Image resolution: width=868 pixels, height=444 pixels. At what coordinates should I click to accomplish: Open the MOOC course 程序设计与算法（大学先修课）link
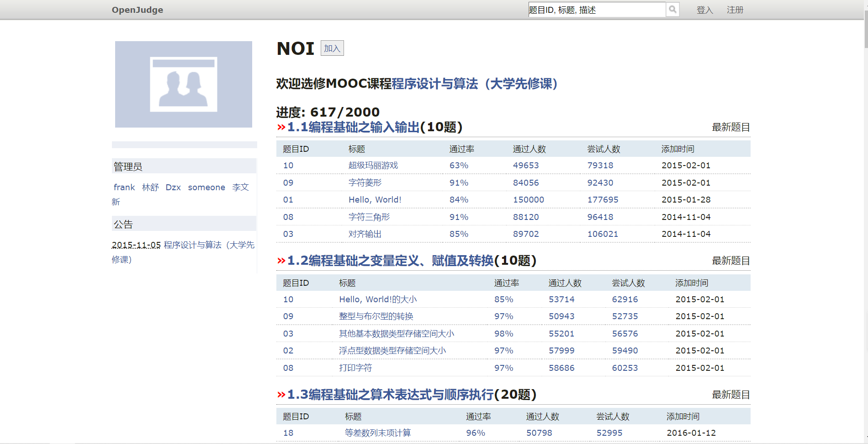[x=475, y=84]
